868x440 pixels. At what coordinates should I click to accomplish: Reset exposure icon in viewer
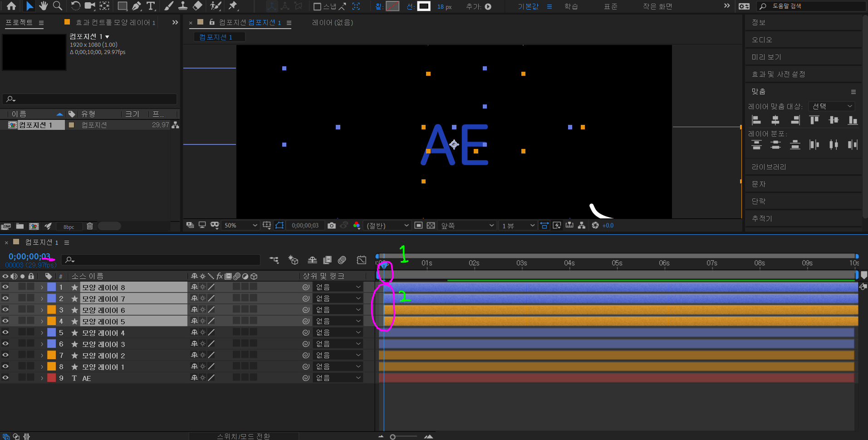click(595, 226)
